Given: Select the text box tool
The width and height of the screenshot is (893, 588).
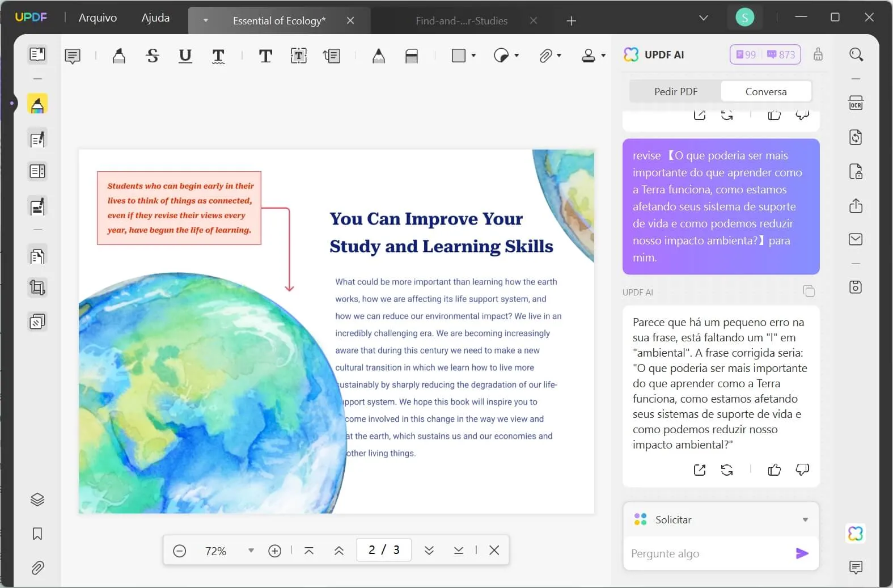Looking at the screenshot, I should click(299, 56).
